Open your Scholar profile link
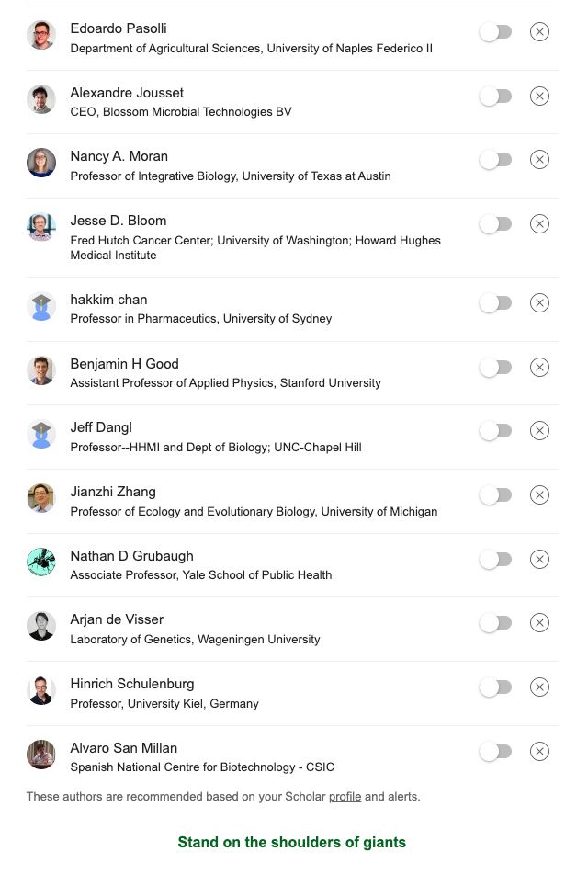Screen dimensions: 588x886 click(x=345, y=797)
